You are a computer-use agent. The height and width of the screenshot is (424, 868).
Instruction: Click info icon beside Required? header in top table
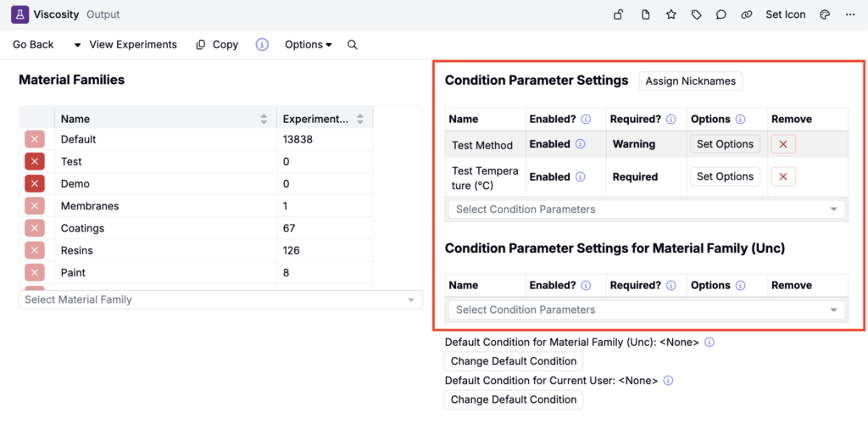pos(671,119)
